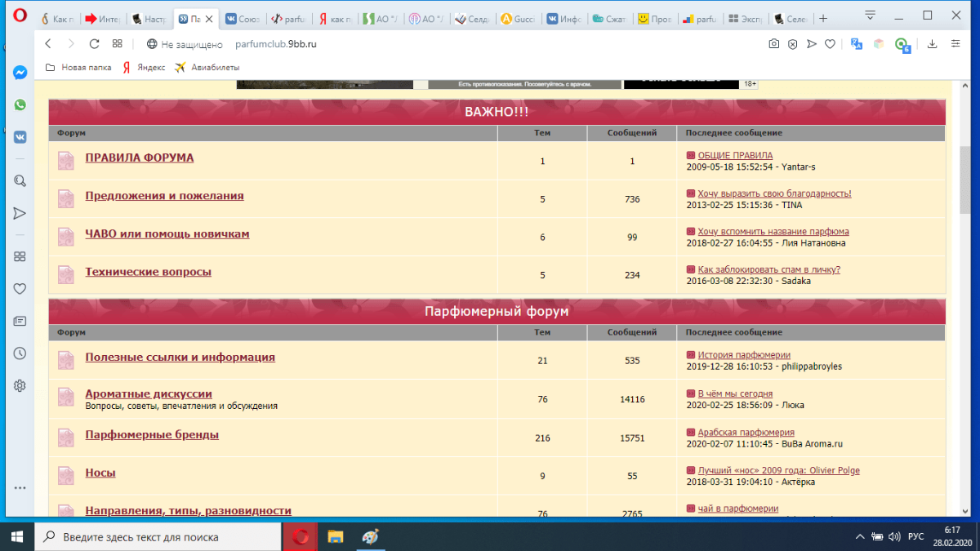Screen dimensions: 980x551
Task: Open last post link Арабская парфюмерия
Action: 746,433
